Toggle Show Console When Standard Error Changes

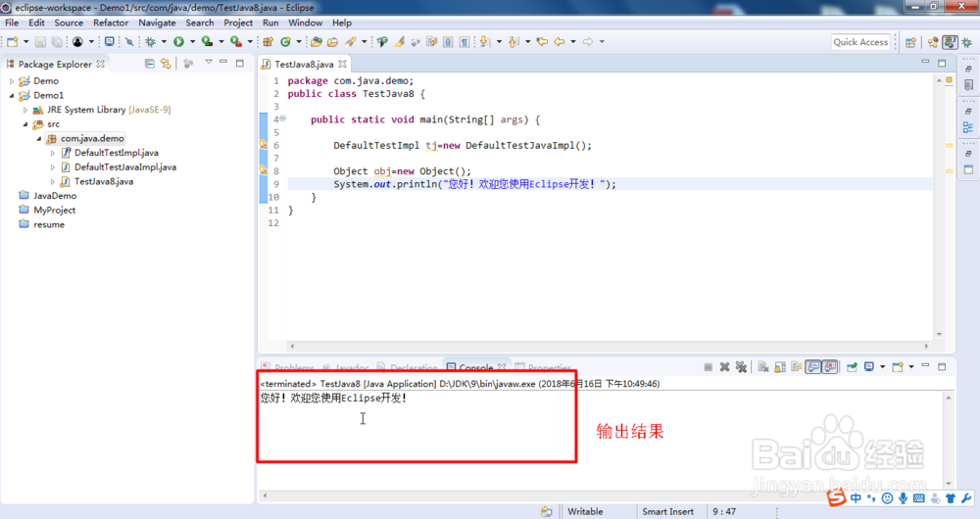830,367
